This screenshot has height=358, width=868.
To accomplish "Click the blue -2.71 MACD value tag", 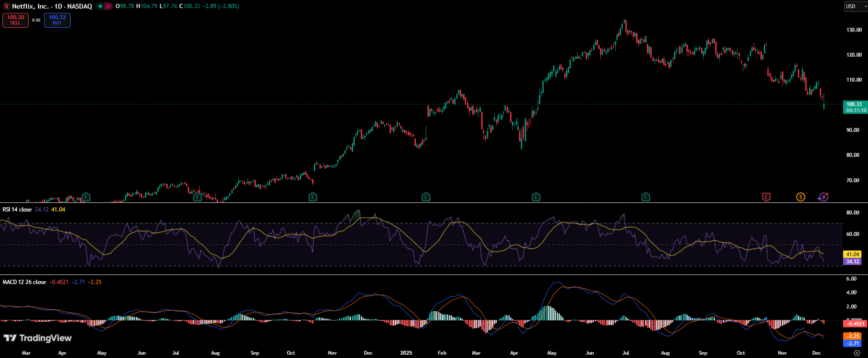I will [x=853, y=343].
